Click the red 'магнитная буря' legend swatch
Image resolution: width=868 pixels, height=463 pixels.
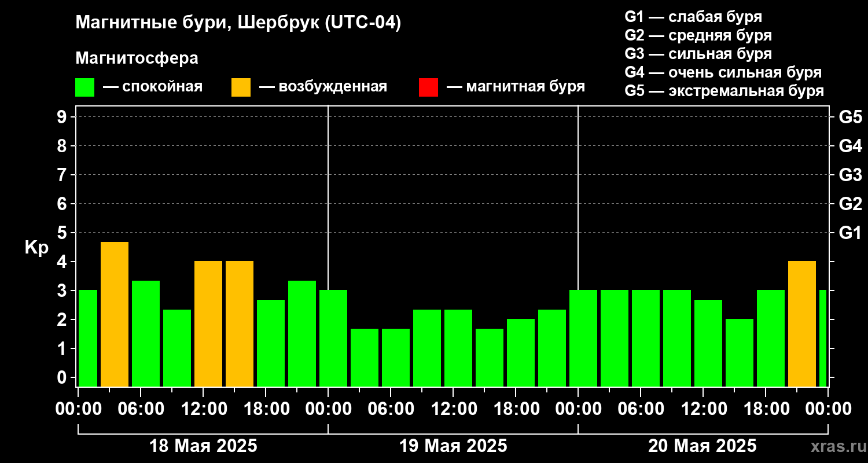pyautogui.click(x=428, y=87)
